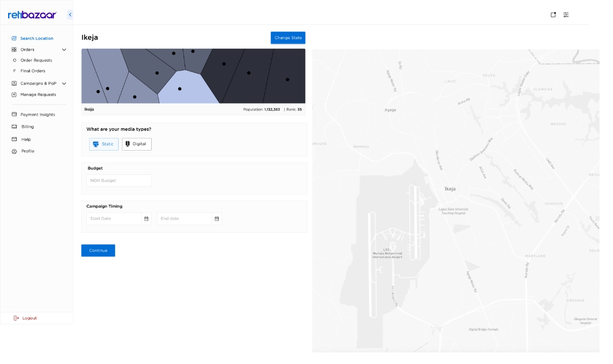Screen dimensions: 613x364
Task: Expand the Campaigns & PoP chevron
Action: (64, 83)
